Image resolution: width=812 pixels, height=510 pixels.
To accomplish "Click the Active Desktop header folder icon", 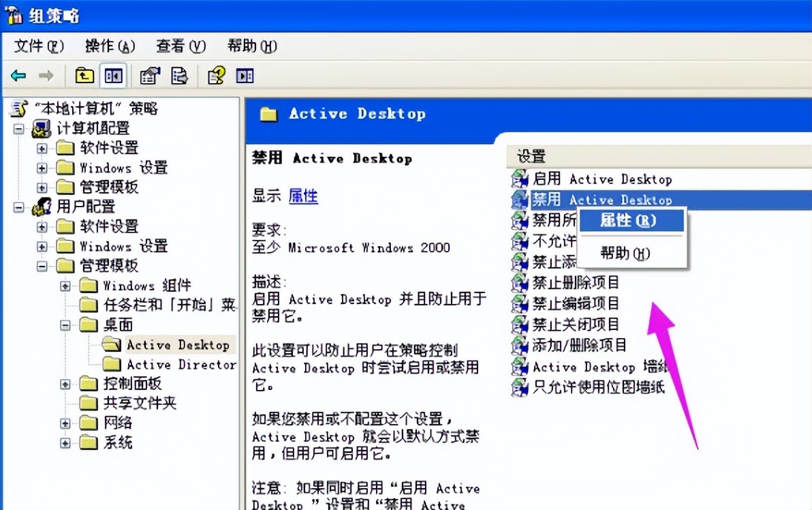I will [268, 114].
